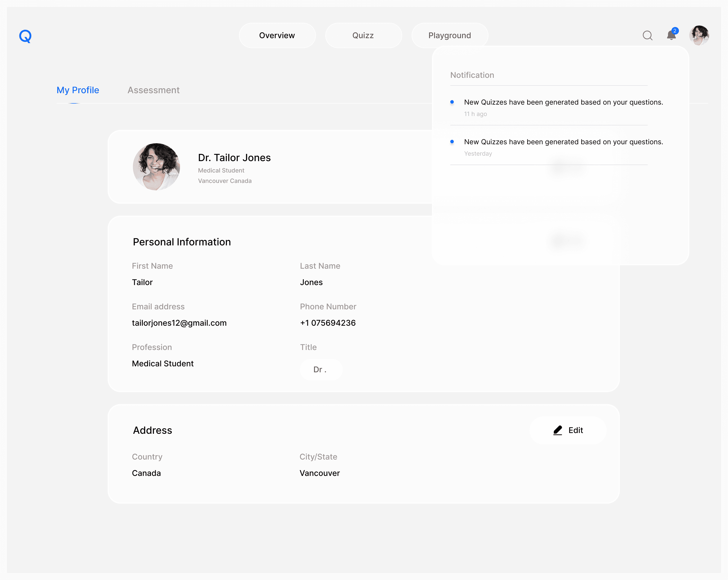
Task: Click the notification bell icon
Action: pos(671,36)
